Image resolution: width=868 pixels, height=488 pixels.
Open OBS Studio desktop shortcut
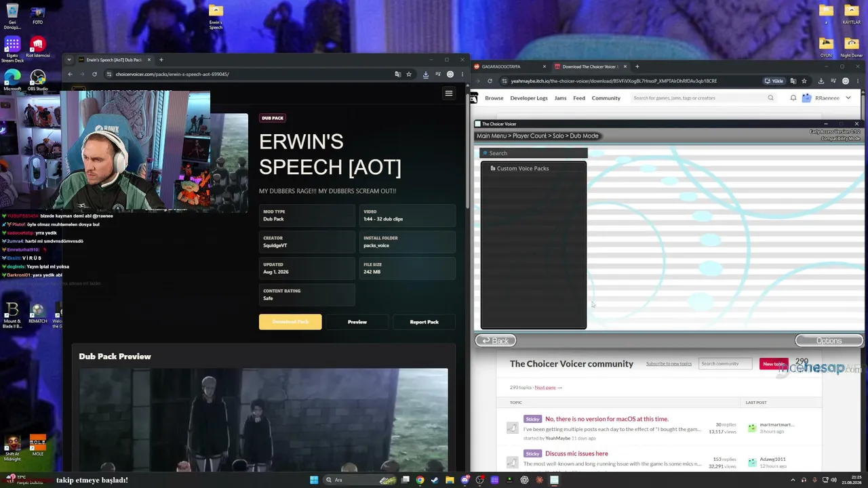38,80
